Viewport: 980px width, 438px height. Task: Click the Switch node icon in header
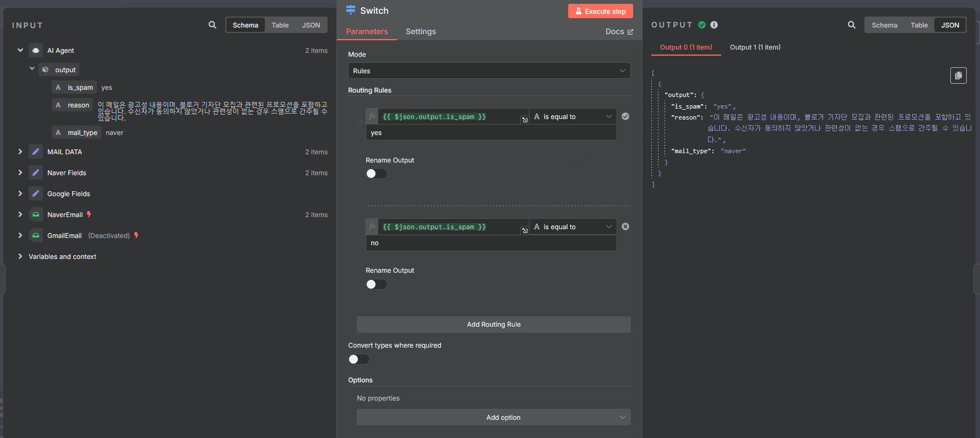pyautogui.click(x=351, y=10)
